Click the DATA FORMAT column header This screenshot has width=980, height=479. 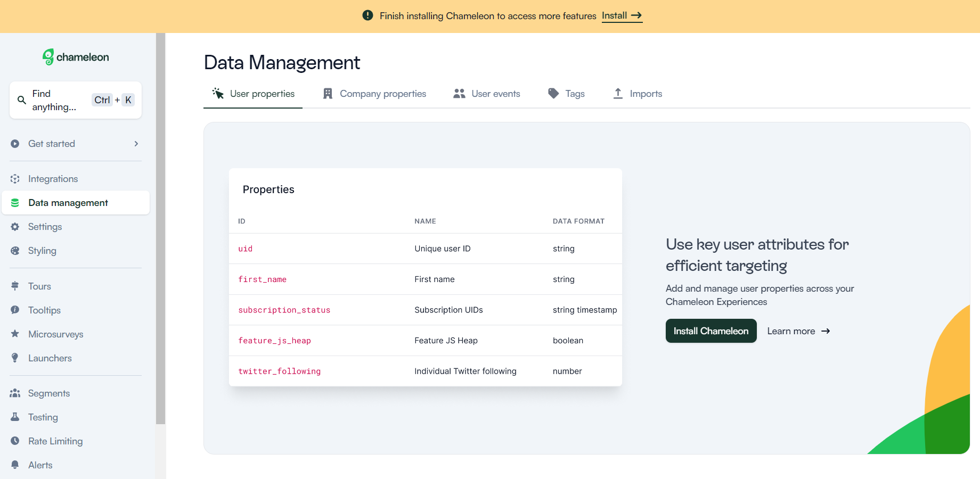[x=578, y=221]
